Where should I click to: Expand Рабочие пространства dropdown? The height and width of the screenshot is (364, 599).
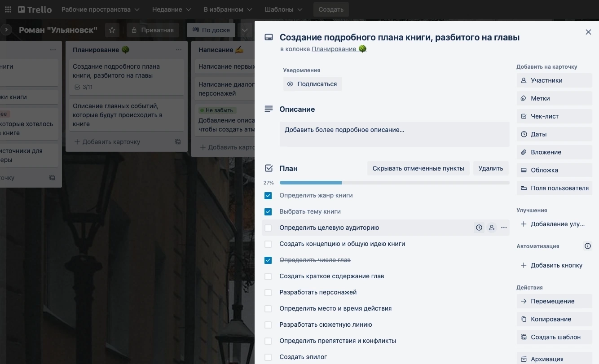(x=100, y=9)
